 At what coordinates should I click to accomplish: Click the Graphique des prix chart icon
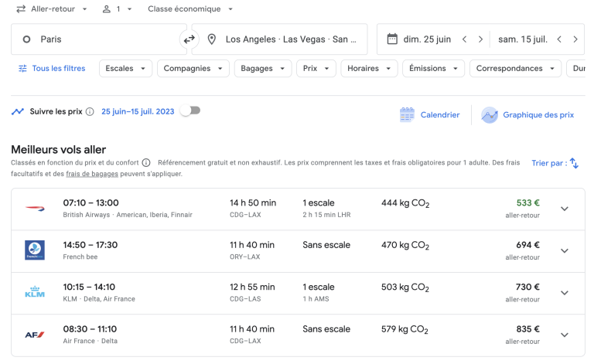pyautogui.click(x=489, y=115)
